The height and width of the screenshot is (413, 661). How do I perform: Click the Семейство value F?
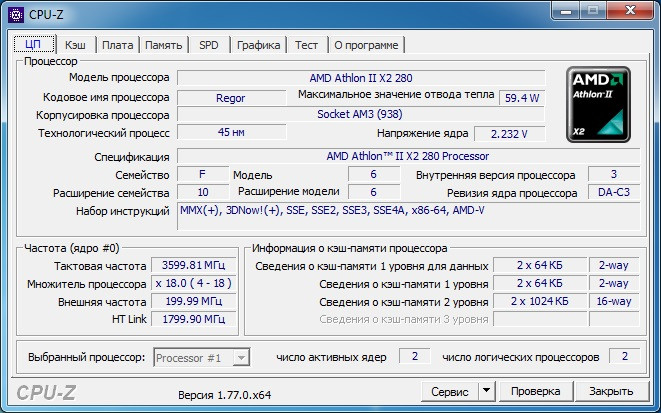(x=202, y=174)
